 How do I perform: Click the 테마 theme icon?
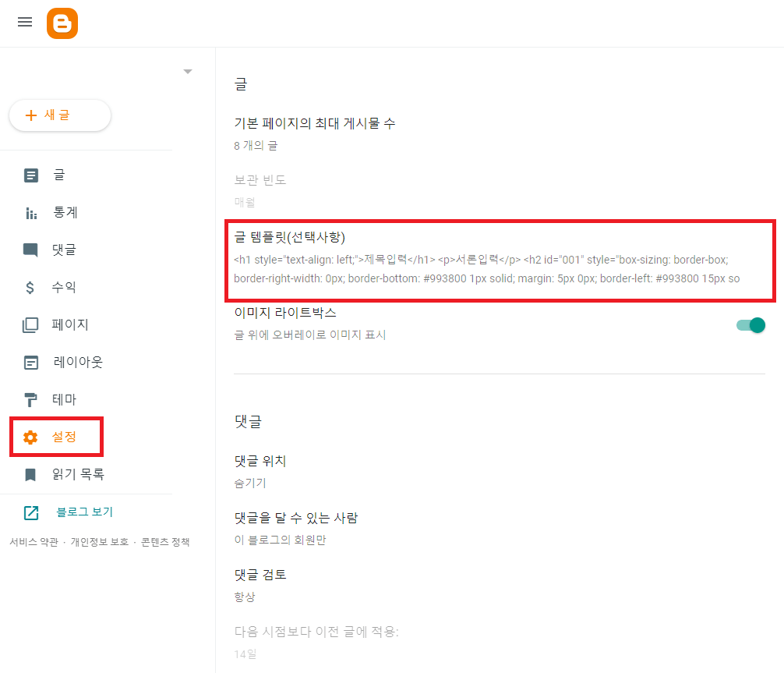[x=30, y=399]
